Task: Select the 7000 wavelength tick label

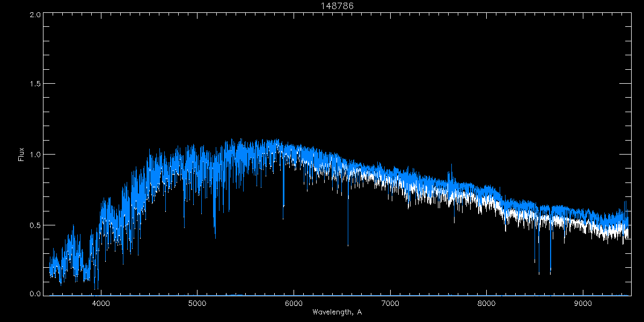Action: [390, 303]
